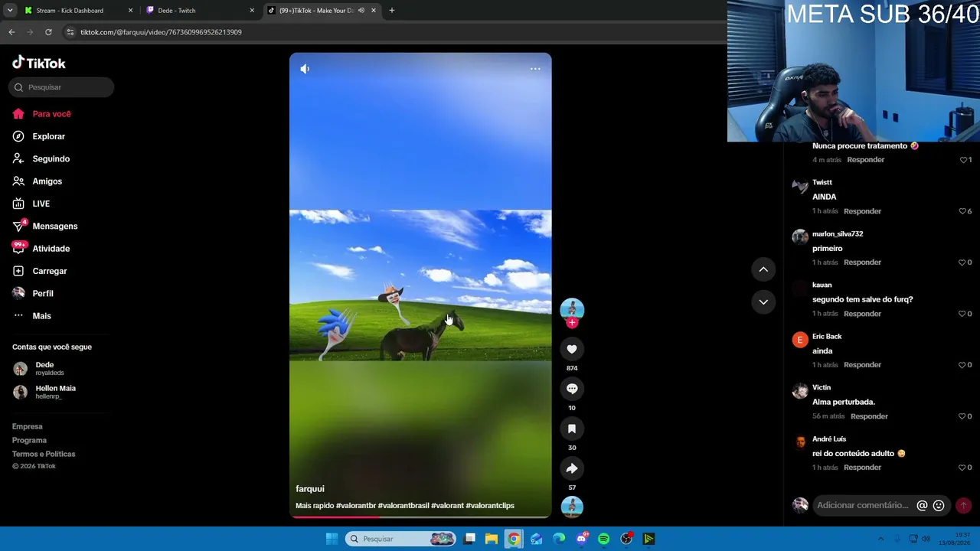Image resolution: width=980 pixels, height=551 pixels.
Task: Open the video comments bubble icon
Action: pyautogui.click(x=572, y=389)
